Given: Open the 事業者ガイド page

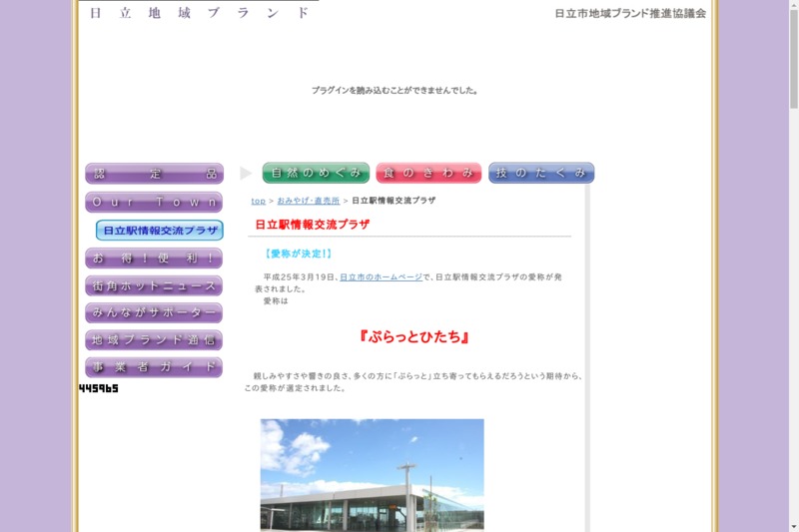Looking at the screenshot, I should [154, 367].
